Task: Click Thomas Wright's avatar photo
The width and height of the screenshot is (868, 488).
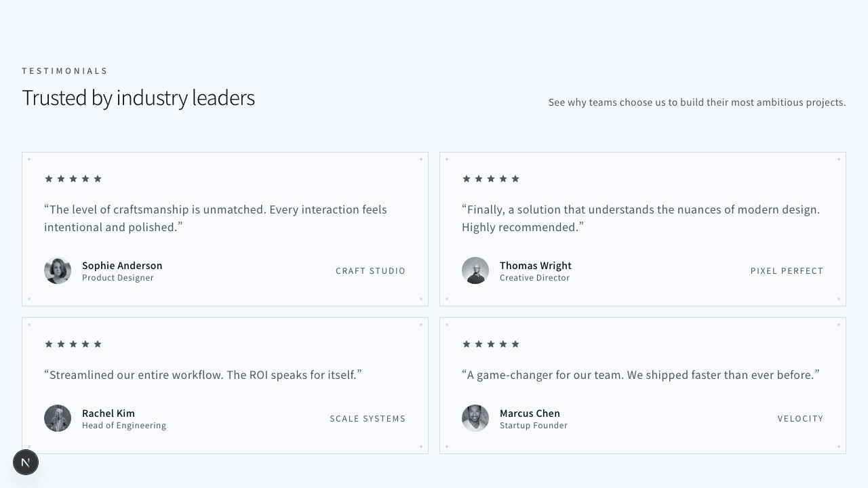Action: click(475, 270)
